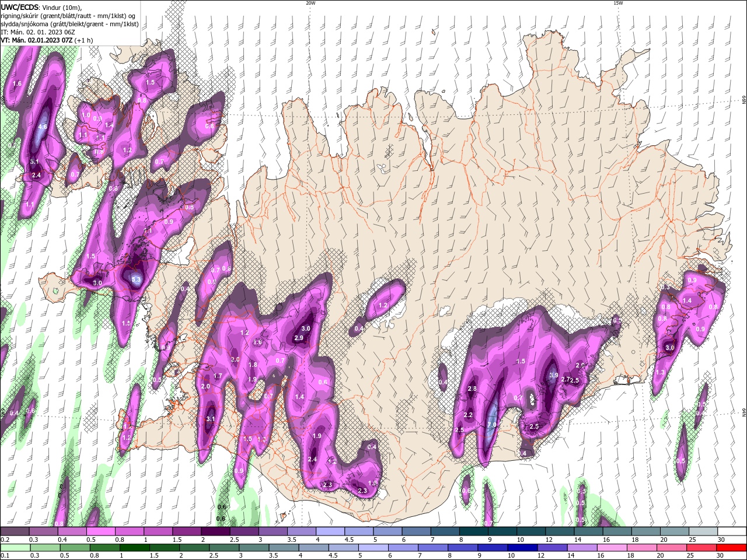Screen dimensions: 747x560
Task: Click the IT: Mán. 02. 01. 2023 06Z initial time
Action: pos(38,32)
